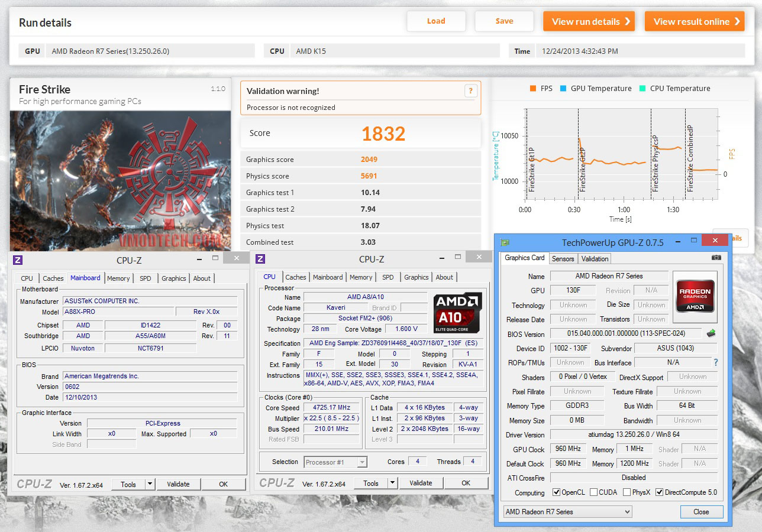762x532 pixels.
Task: Open Graphics tab in the right CPU-Z window
Action: (x=416, y=277)
